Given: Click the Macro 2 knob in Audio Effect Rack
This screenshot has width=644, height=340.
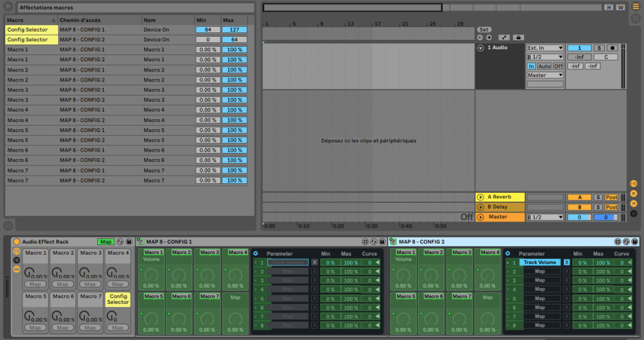Looking at the screenshot, I should tap(57, 272).
